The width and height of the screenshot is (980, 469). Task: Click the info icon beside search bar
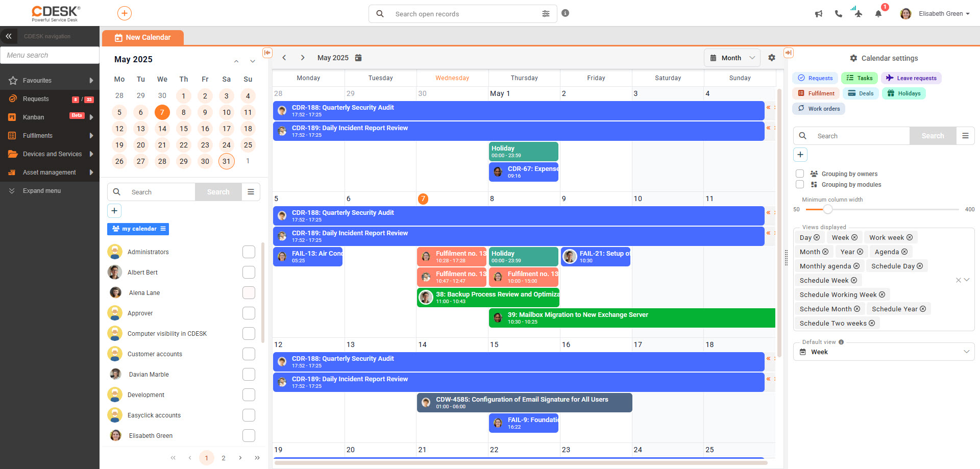(565, 13)
